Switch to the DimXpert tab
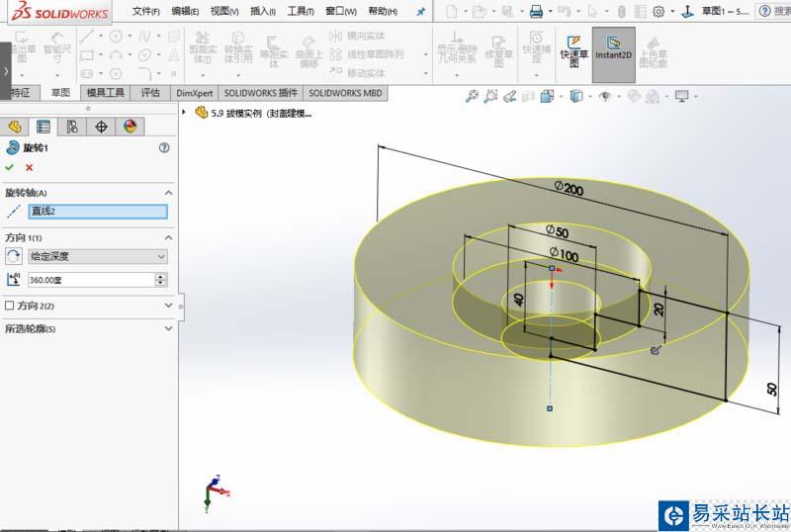Screen dimensions: 791x532 (194, 93)
